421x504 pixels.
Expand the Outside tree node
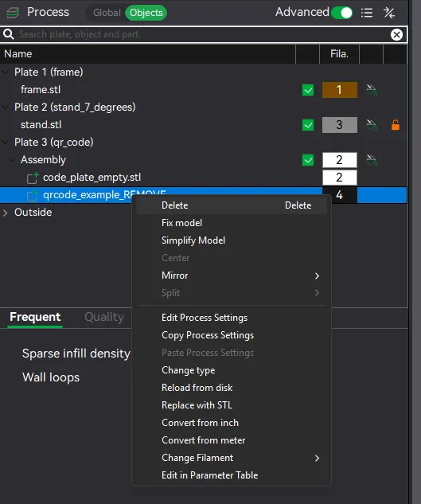click(5, 213)
